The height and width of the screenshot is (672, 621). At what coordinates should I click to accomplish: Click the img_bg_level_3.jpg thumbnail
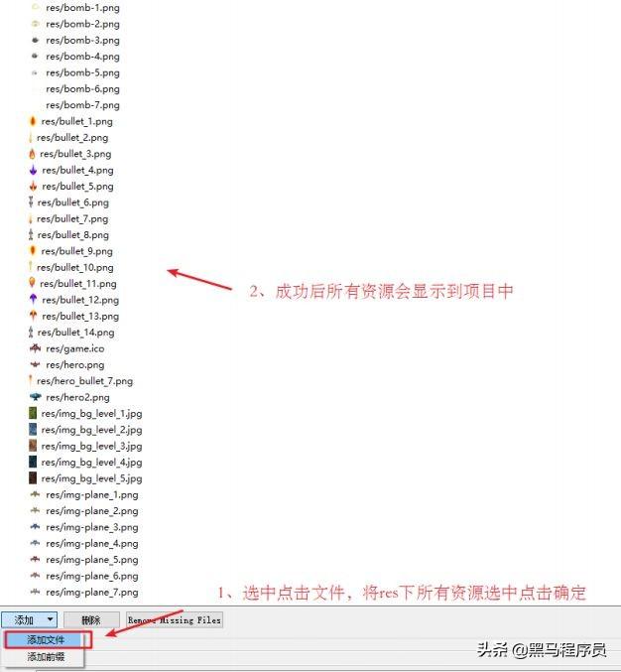pos(33,446)
